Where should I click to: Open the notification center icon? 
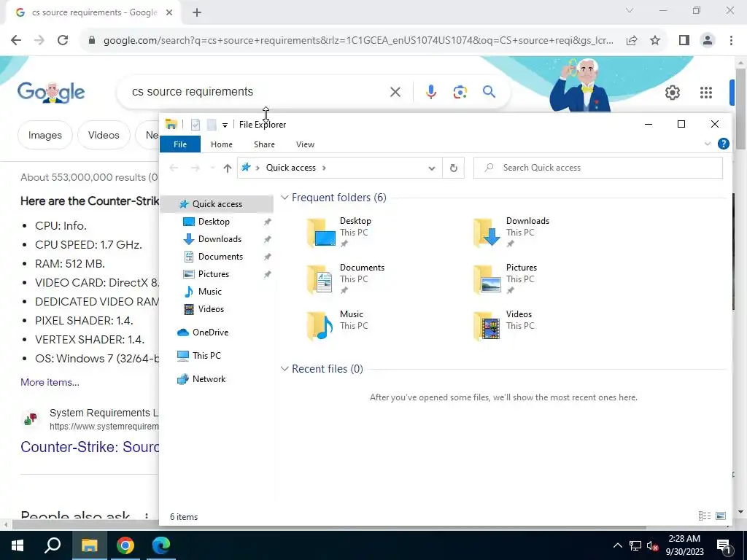tap(723, 545)
